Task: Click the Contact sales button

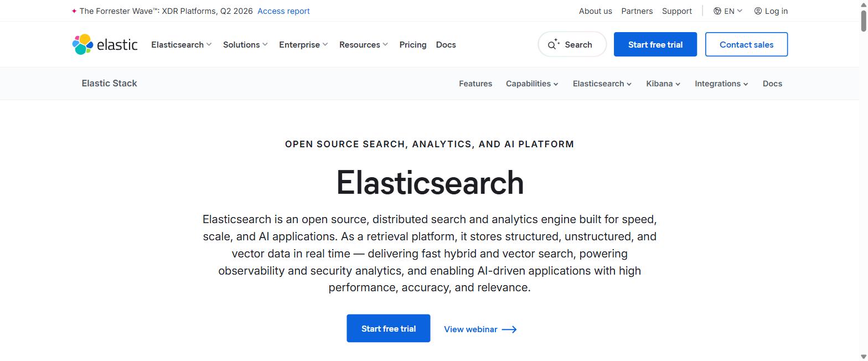Action: click(746, 44)
